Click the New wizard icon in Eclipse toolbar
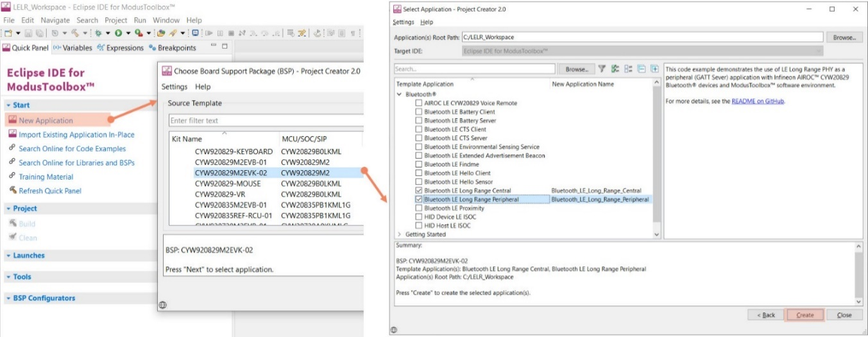 [x=8, y=33]
